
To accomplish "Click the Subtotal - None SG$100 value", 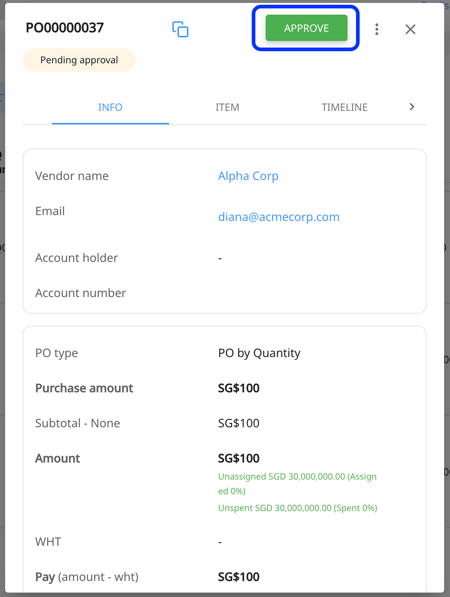I will pyautogui.click(x=239, y=423).
